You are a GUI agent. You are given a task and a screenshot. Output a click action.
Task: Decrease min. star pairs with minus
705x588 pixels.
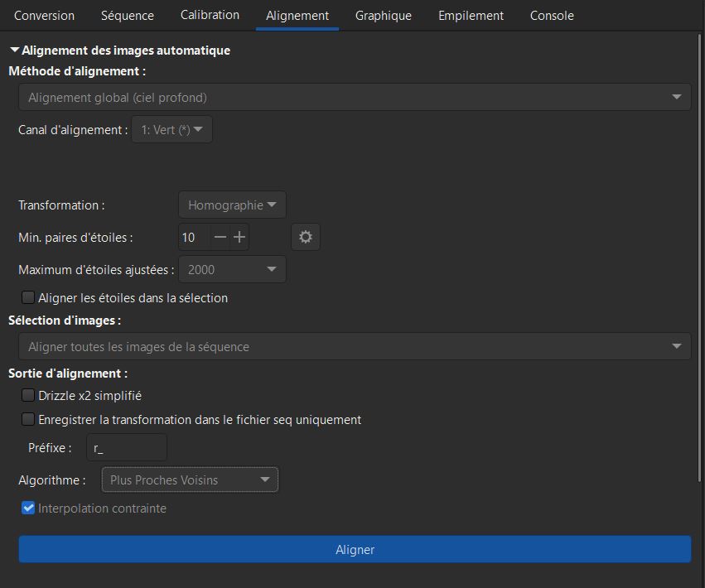(220, 237)
